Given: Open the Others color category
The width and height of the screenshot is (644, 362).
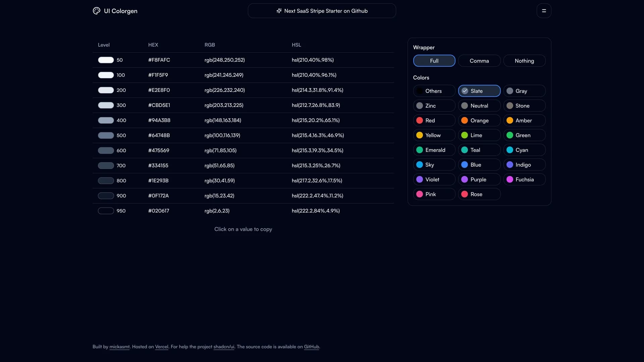Looking at the screenshot, I should 434,91.
